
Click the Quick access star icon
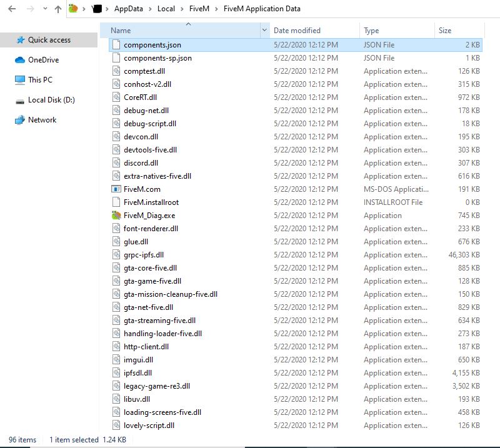point(21,40)
